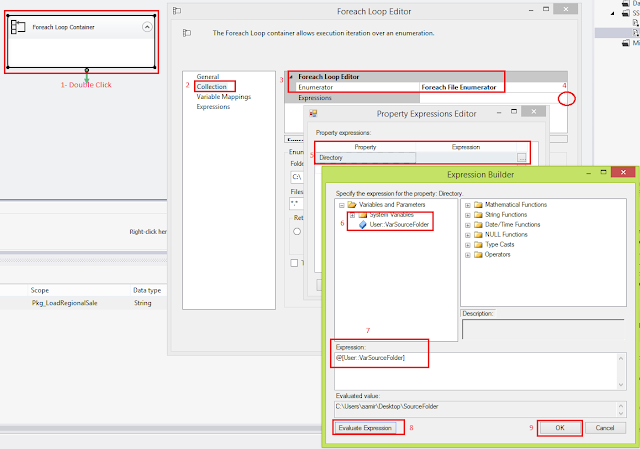Collapse the Foreach Loop Container chevron
Screen dimensions: 640x449
147,27
